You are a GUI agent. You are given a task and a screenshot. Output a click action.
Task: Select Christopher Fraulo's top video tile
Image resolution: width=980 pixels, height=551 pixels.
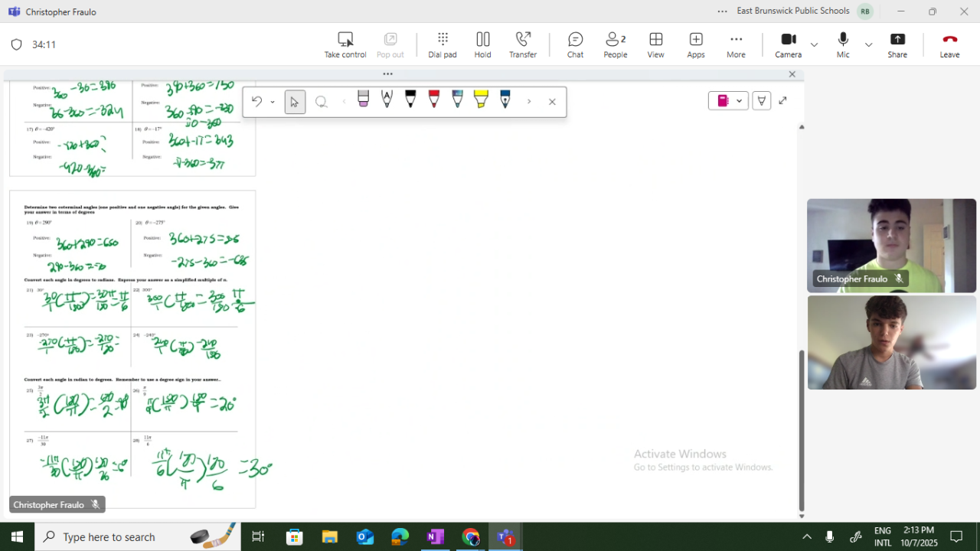pos(891,246)
